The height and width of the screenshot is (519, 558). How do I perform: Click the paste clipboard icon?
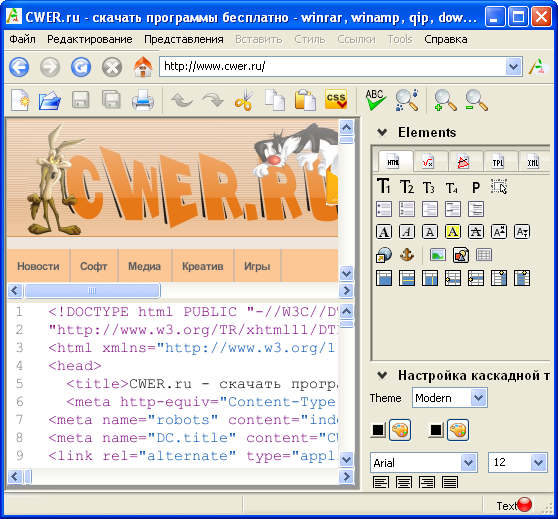pyautogui.click(x=305, y=100)
